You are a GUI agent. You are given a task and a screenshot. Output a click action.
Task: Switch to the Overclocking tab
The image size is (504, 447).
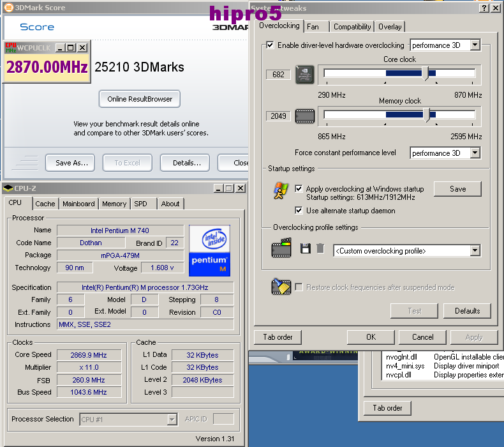pyautogui.click(x=279, y=26)
